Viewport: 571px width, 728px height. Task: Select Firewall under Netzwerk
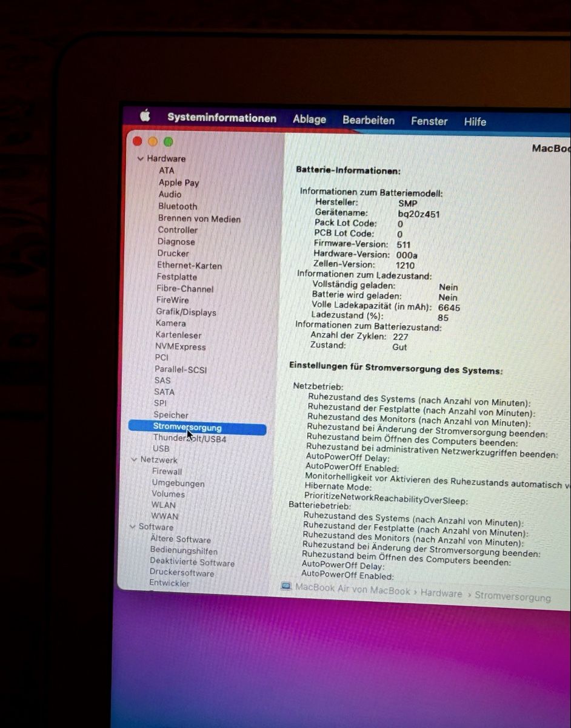click(167, 471)
